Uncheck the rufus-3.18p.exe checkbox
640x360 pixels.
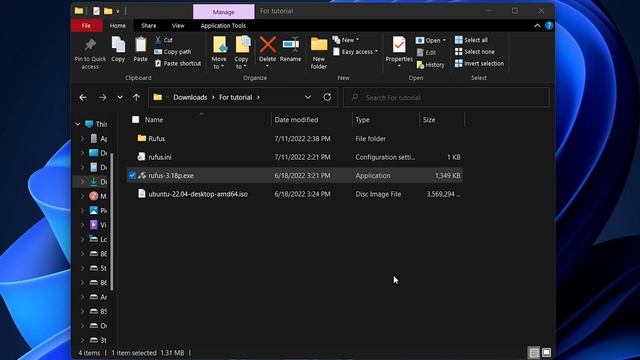pos(132,176)
